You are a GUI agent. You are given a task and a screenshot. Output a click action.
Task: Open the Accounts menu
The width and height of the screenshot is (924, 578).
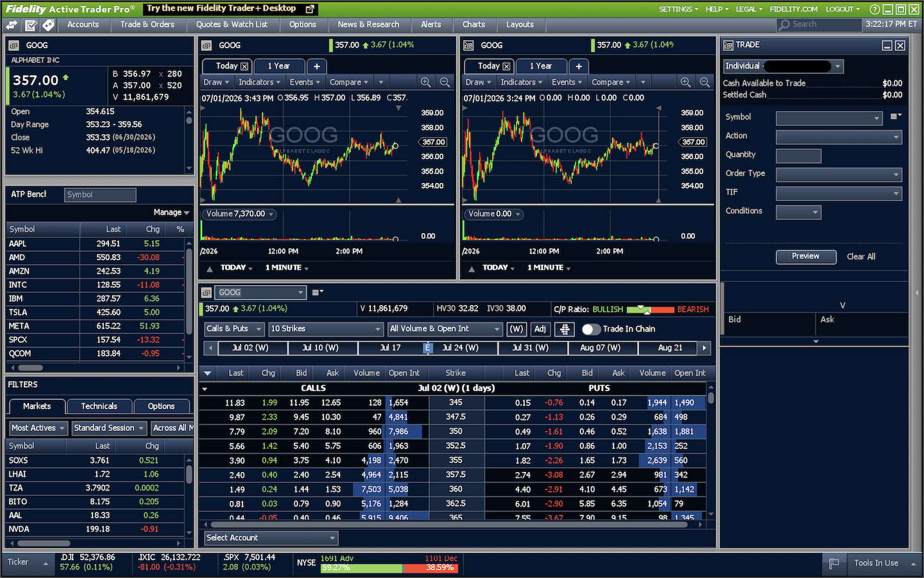(83, 25)
